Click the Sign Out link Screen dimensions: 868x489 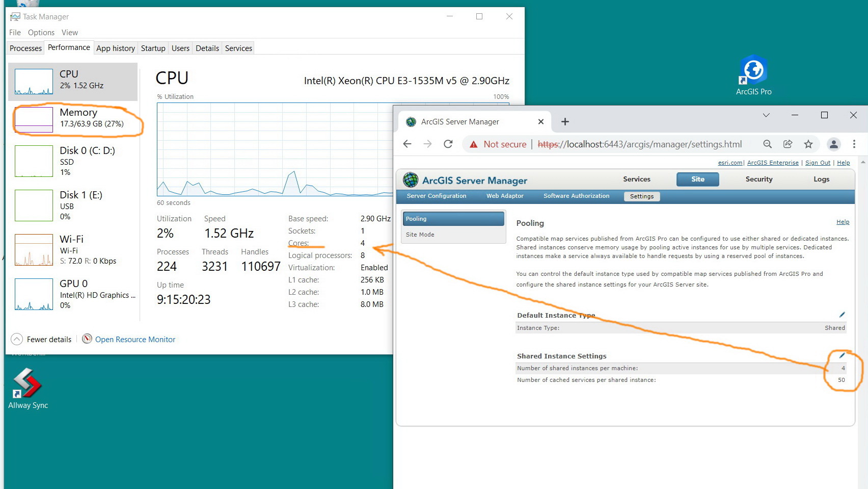(818, 163)
